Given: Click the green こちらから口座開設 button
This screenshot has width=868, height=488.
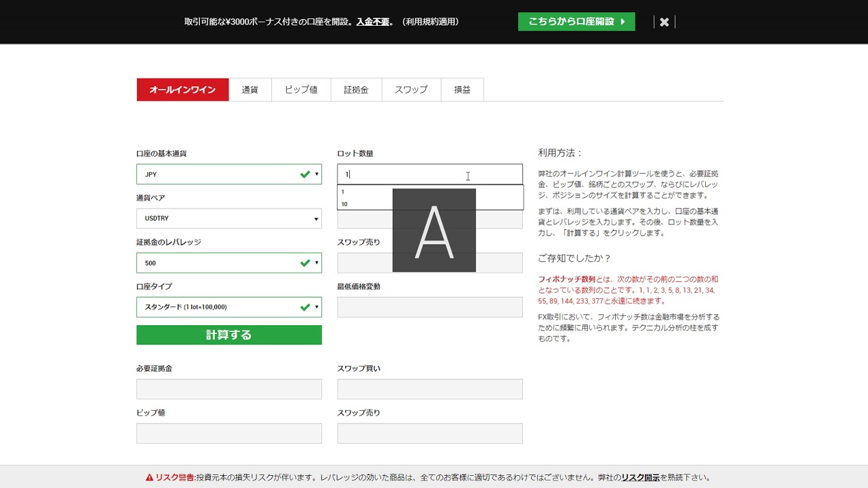Looking at the screenshot, I should [576, 22].
